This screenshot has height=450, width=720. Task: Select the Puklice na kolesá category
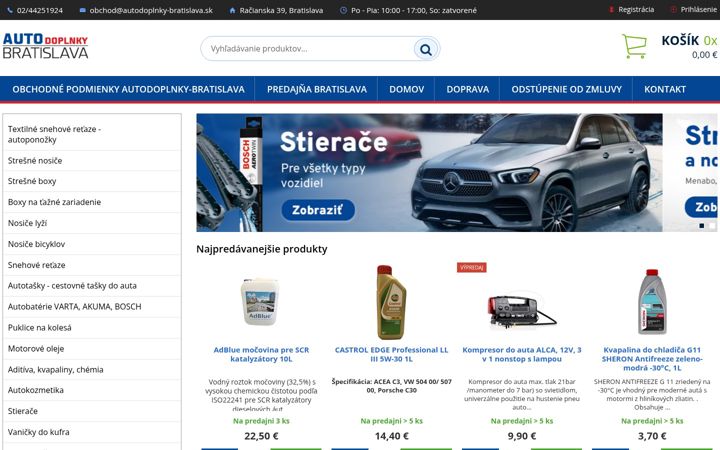click(x=92, y=328)
